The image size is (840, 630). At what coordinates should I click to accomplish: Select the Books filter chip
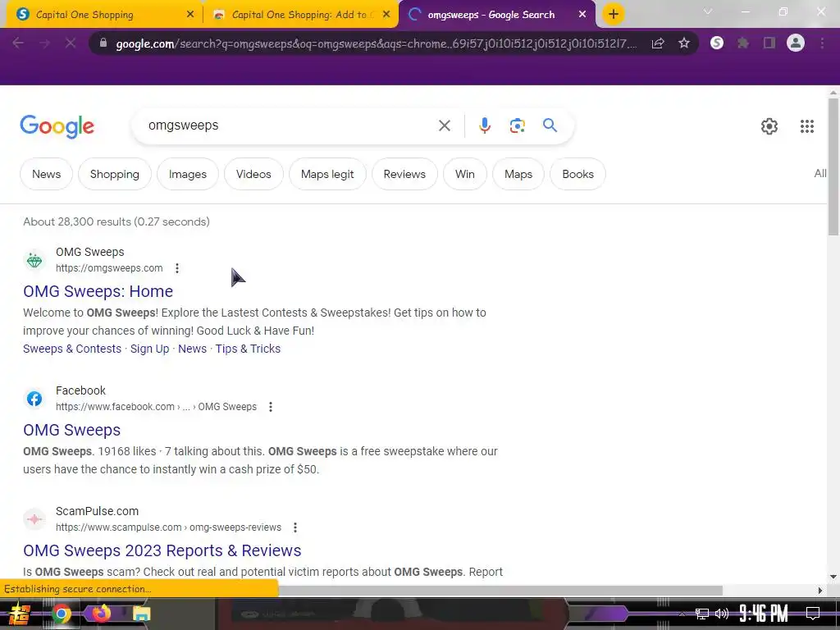(577, 174)
